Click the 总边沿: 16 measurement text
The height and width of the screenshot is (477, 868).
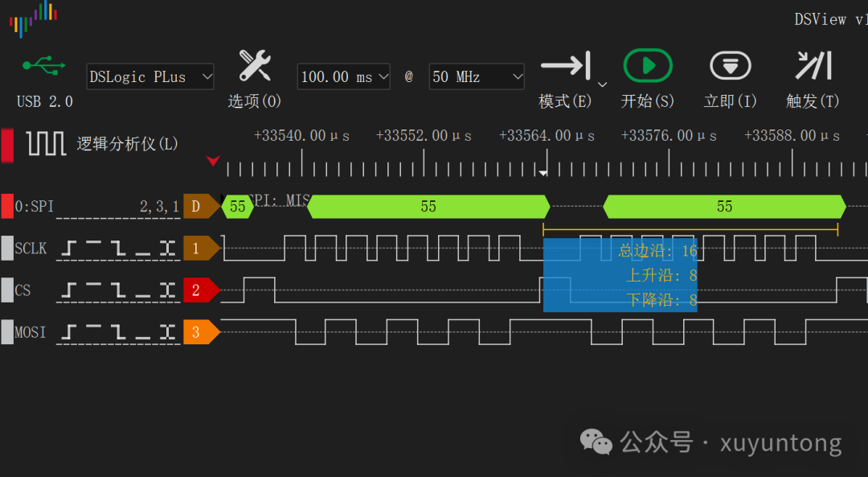coord(657,251)
